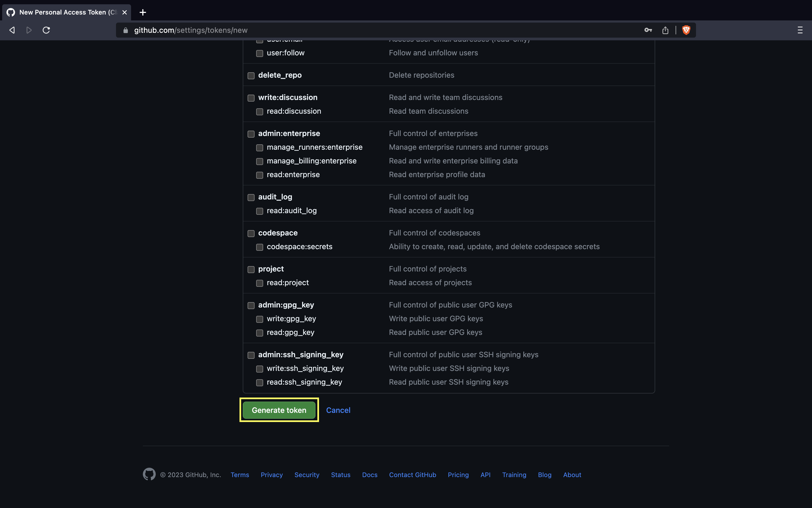Click the lock icon in address bar
This screenshot has width=812, height=508.
pyautogui.click(x=126, y=30)
